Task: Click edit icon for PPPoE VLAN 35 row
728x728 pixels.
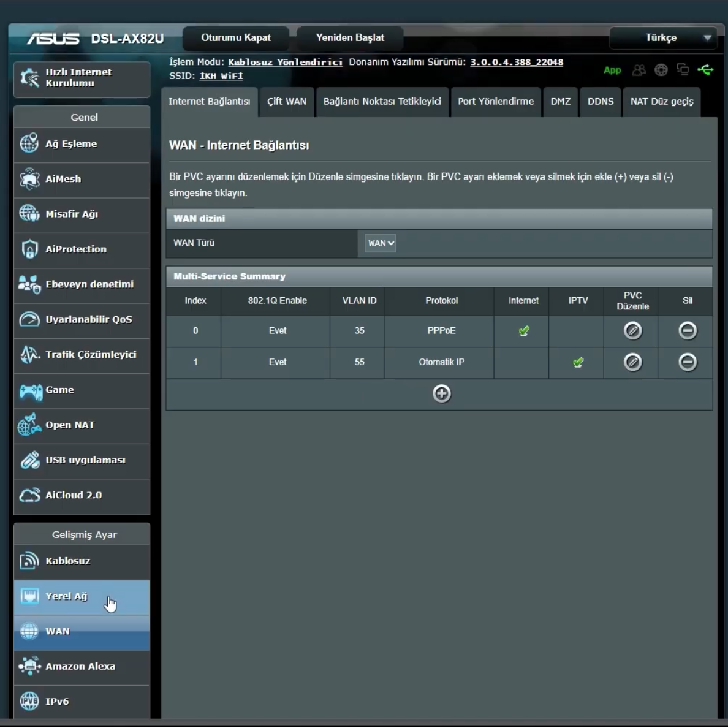Action: (632, 331)
